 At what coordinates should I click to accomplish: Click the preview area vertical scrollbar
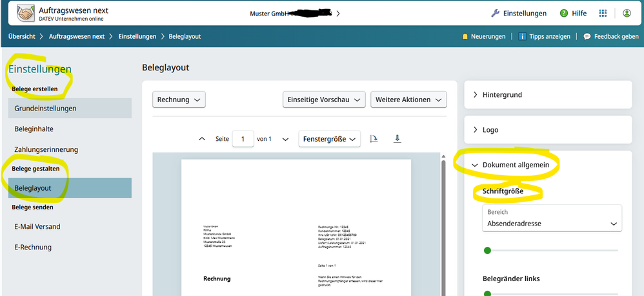[x=443, y=226]
